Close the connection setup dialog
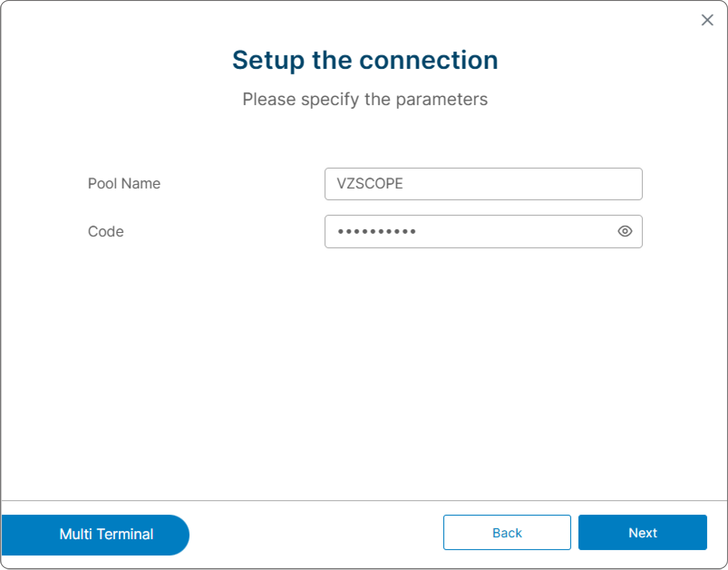Screen dimensions: 728x570 [707, 20]
